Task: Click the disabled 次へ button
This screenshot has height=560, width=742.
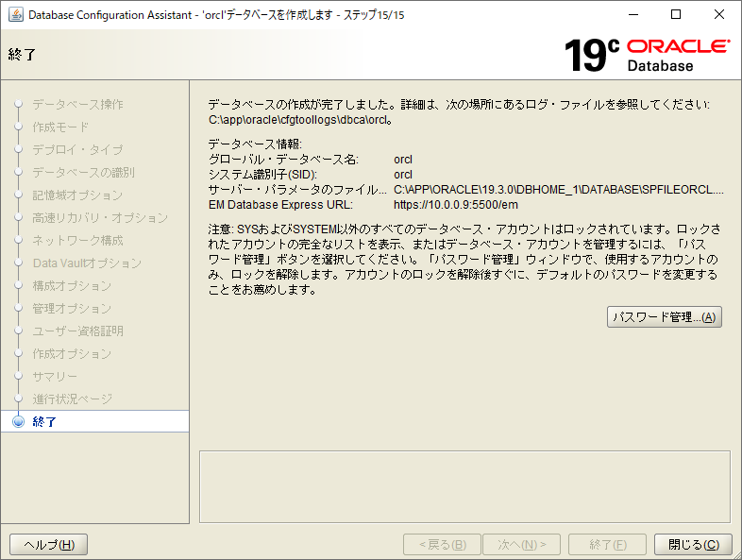Action: click(x=521, y=544)
